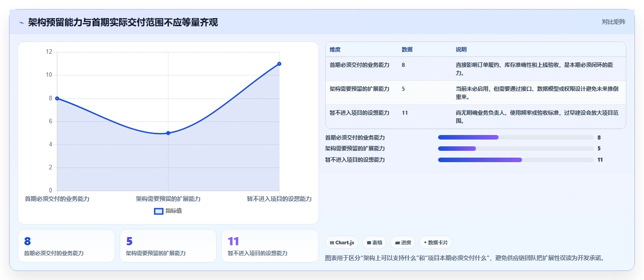Open the data card showing 5
Screen dimensions: 644x280
click(168, 246)
